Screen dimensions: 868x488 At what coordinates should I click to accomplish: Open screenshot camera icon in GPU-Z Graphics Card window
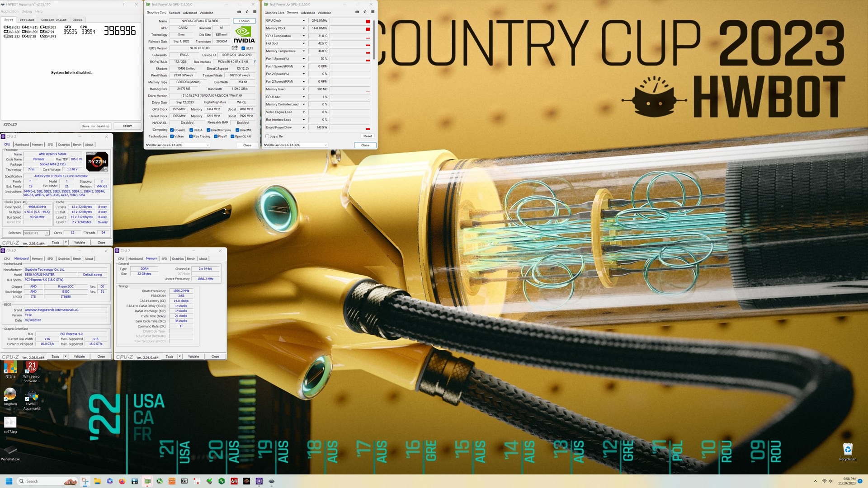[x=239, y=12]
